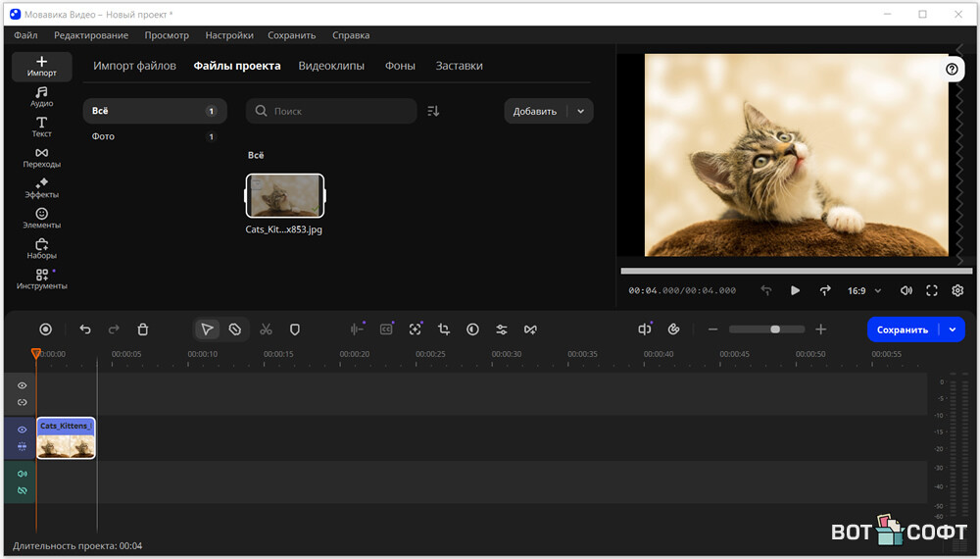Viewport: 980px width, 559px height.
Task: Play the preview video
Action: 795,290
